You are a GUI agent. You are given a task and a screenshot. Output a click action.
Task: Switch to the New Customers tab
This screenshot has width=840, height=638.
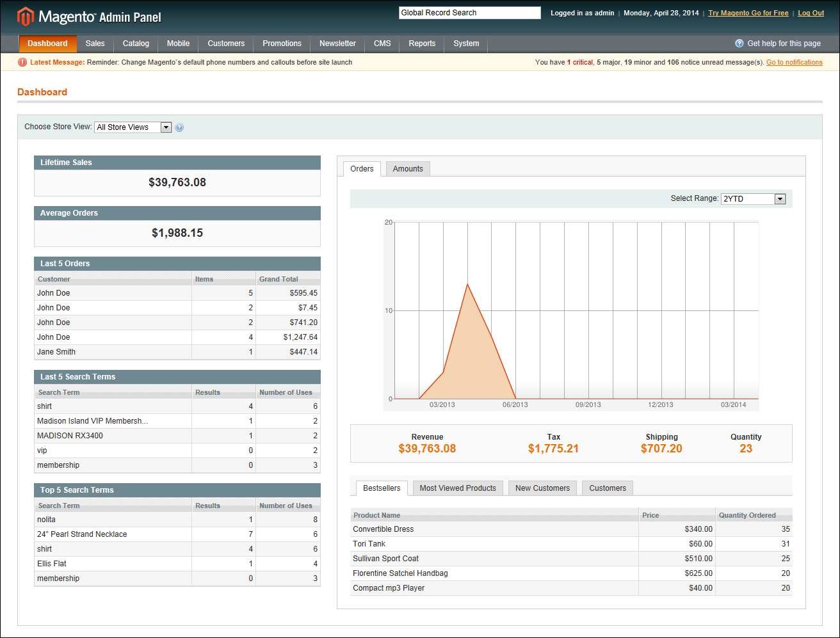click(x=542, y=488)
